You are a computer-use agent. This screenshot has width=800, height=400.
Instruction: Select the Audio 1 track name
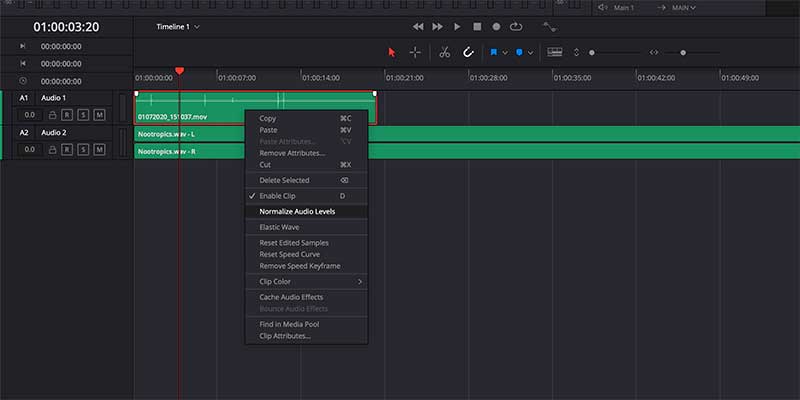point(54,98)
